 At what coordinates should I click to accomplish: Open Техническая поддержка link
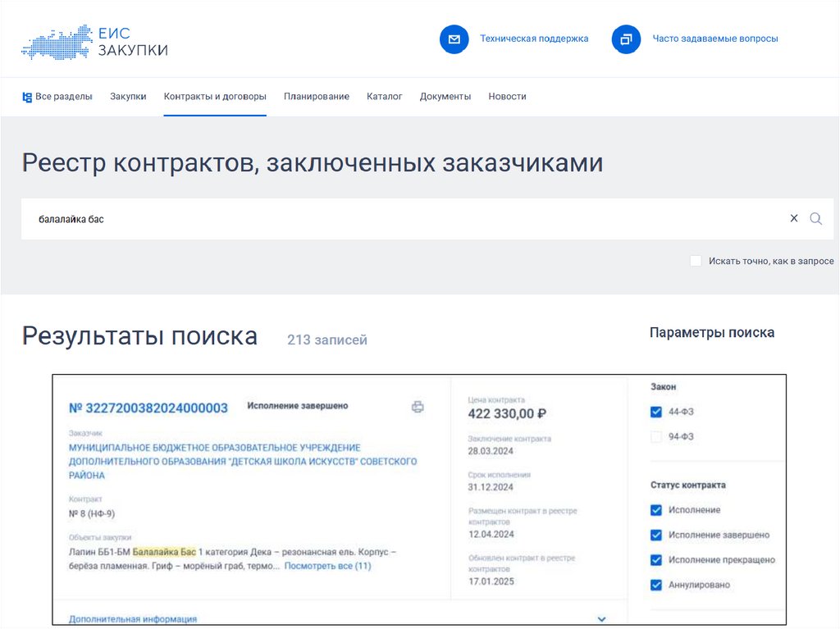click(x=533, y=39)
